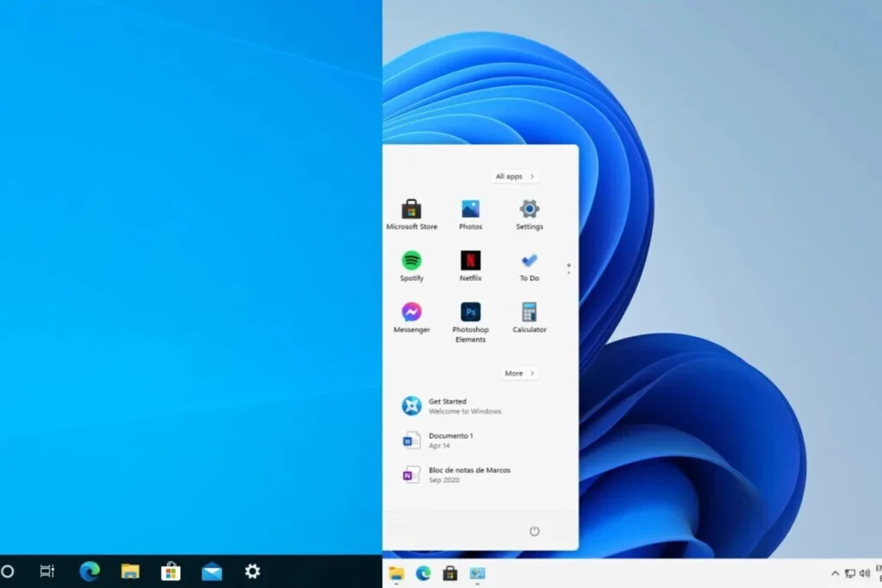This screenshot has width=882, height=588.
Task: Open the Photos app
Action: [470, 210]
